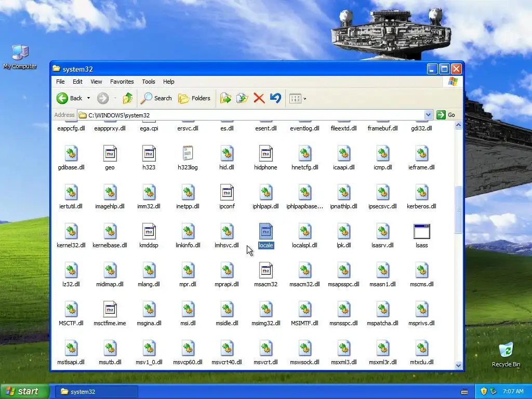The image size is (532, 399).
Task: Open the File menu
Action: pyautogui.click(x=60, y=82)
